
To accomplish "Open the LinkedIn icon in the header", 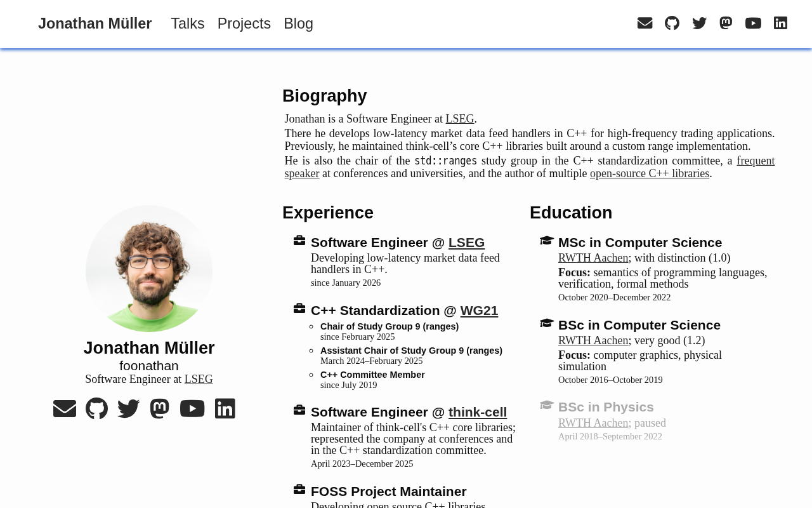I will 780,23.
